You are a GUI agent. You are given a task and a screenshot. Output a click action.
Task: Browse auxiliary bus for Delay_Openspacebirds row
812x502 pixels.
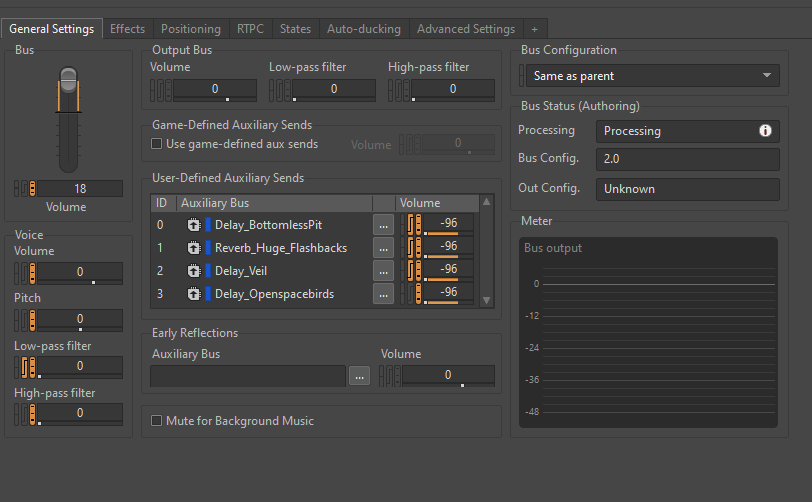(383, 294)
